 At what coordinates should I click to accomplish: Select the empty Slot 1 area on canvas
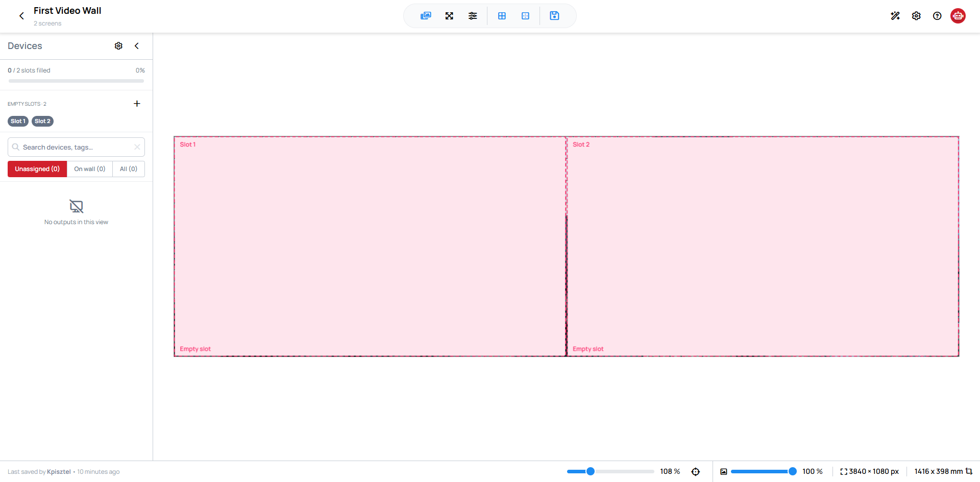point(370,246)
